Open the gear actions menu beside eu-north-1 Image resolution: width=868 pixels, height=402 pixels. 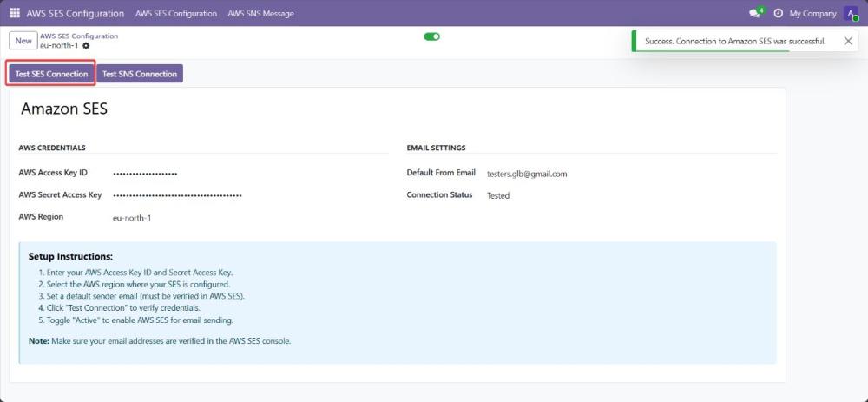point(86,45)
